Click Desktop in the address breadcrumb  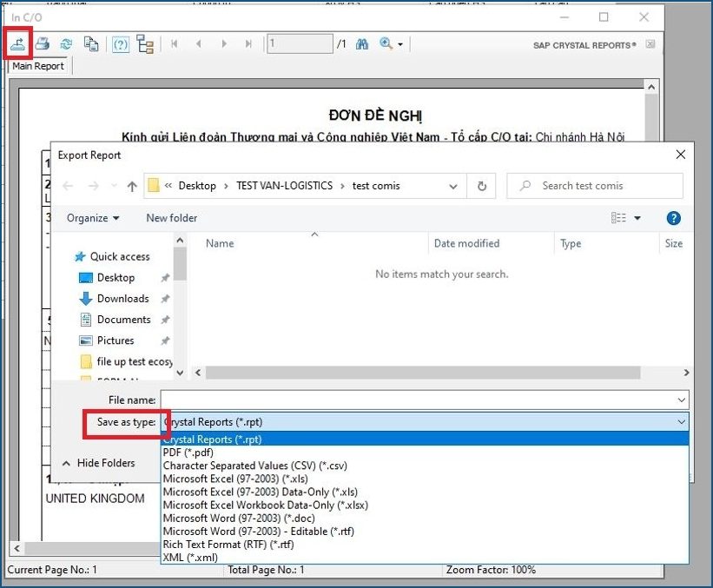197,186
